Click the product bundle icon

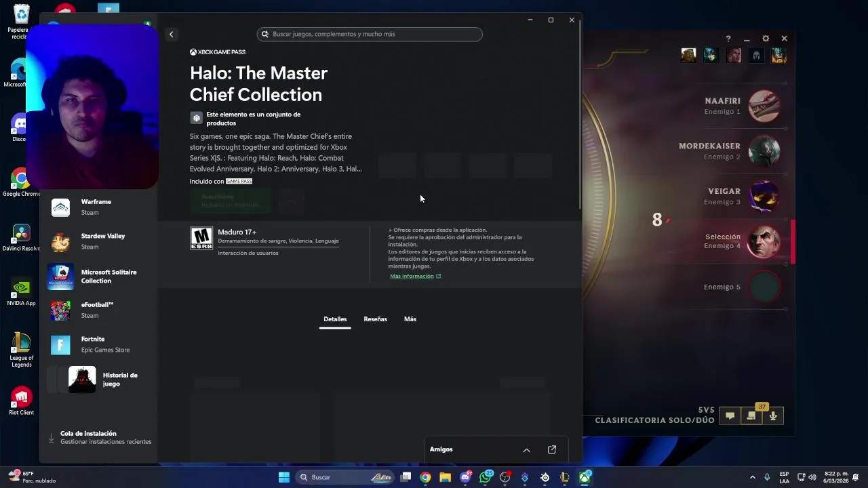196,118
